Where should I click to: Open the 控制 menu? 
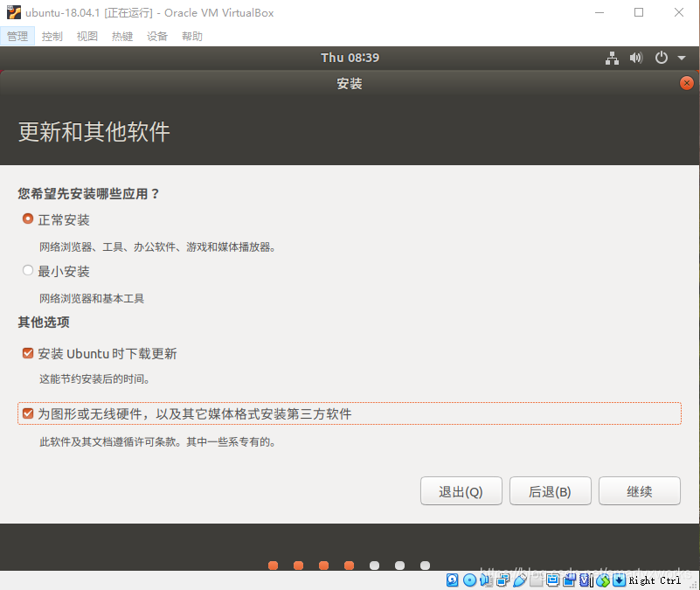[52, 36]
